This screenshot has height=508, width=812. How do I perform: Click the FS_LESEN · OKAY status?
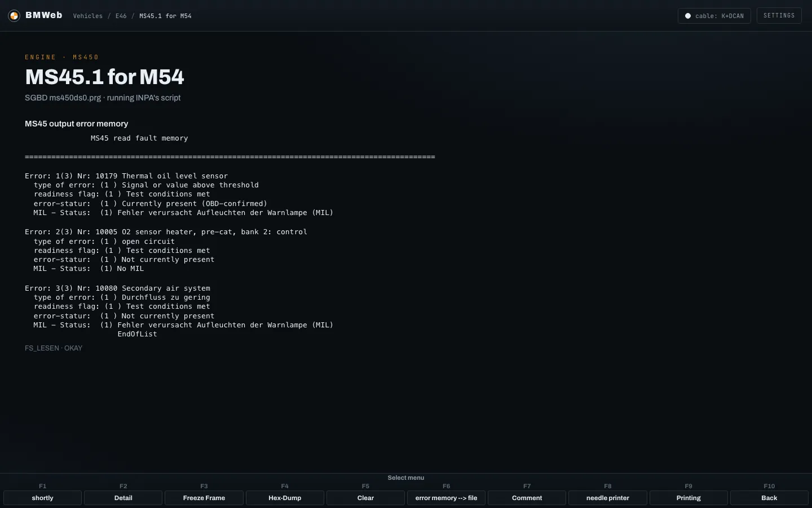[x=54, y=348]
